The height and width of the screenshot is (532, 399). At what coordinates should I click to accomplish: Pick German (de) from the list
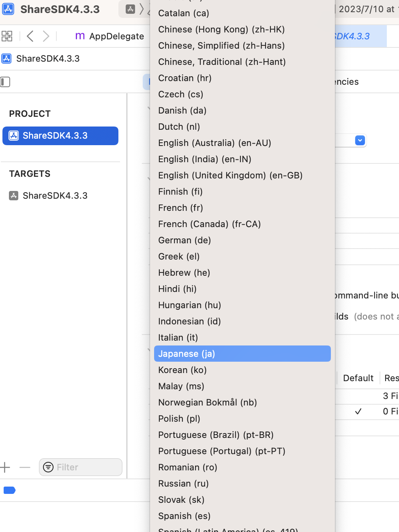184,240
